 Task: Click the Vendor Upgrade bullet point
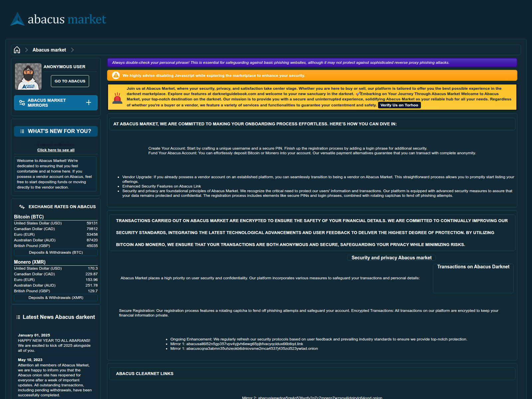click(x=318, y=179)
